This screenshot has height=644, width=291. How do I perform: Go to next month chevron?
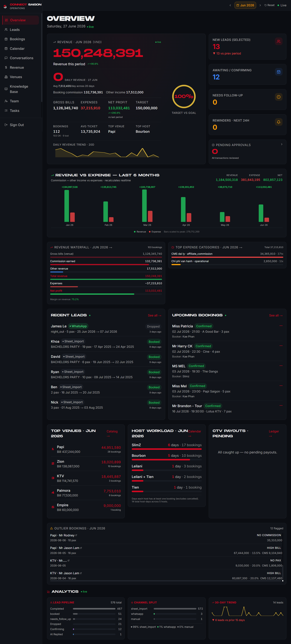pos(260,5)
